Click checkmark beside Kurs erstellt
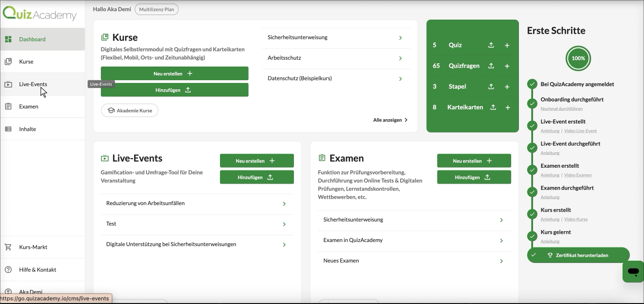 pos(532,214)
